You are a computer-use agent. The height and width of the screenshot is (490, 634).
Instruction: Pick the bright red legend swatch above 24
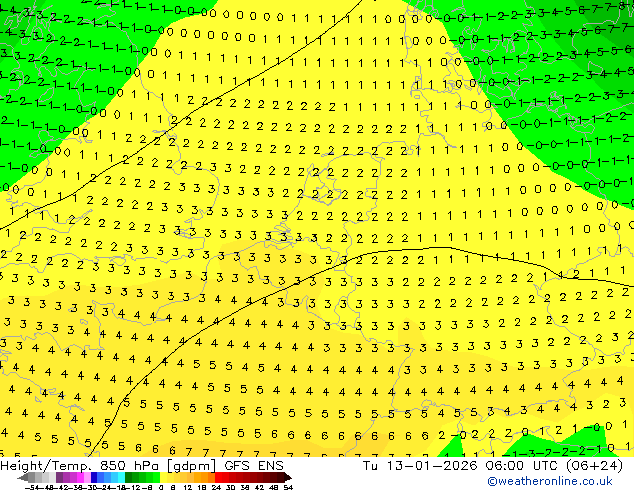click(218, 478)
